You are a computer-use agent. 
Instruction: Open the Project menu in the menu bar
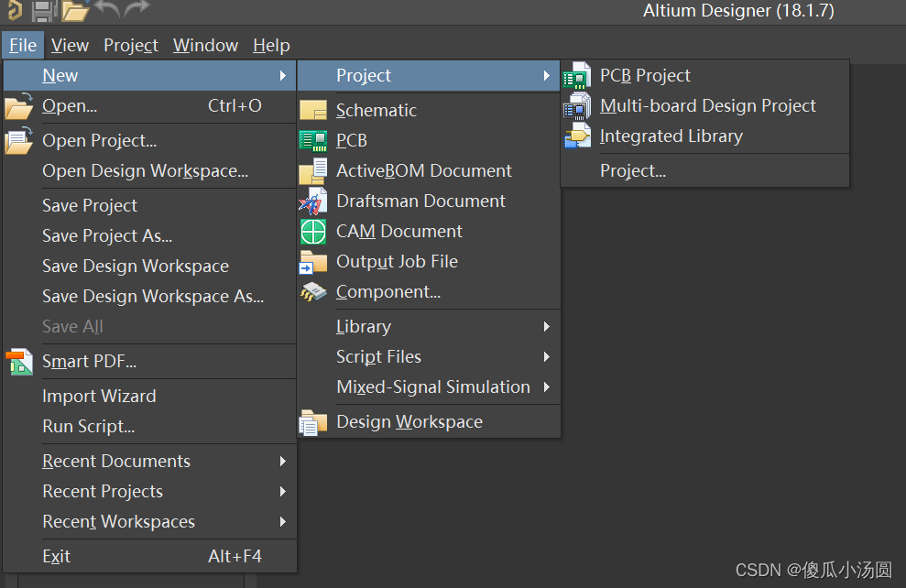pyautogui.click(x=131, y=45)
